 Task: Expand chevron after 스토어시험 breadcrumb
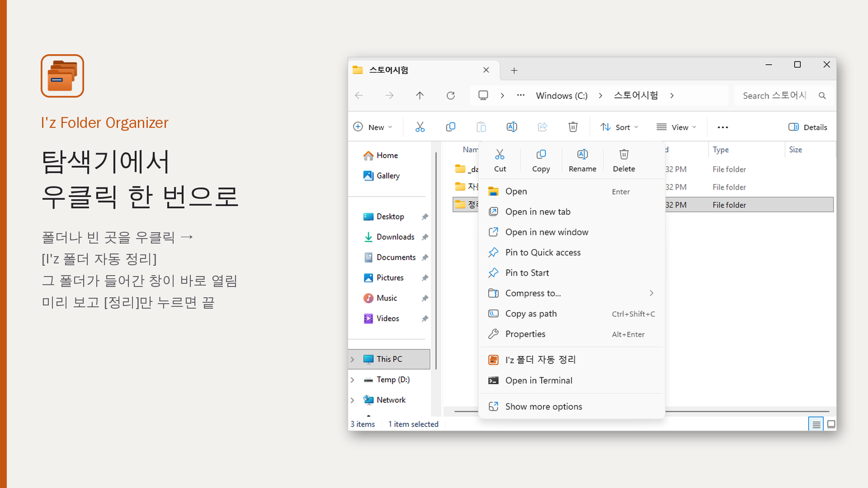coord(672,95)
